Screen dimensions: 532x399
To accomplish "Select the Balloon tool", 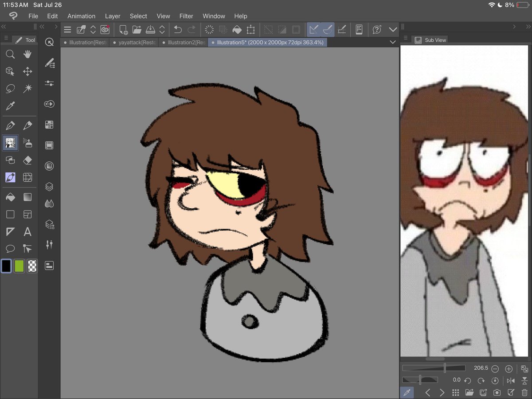I will tap(10, 249).
